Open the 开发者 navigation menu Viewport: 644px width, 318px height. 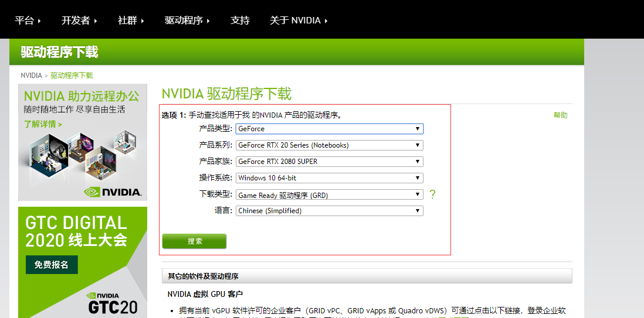pos(79,20)
